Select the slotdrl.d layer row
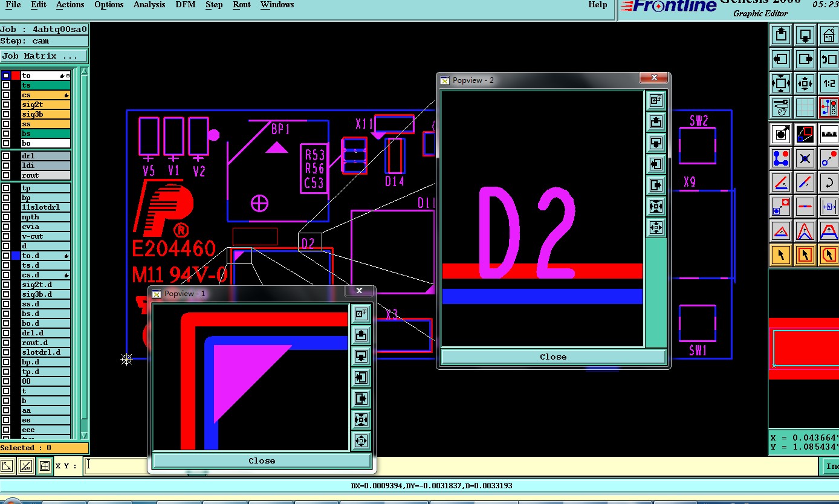 46,352
